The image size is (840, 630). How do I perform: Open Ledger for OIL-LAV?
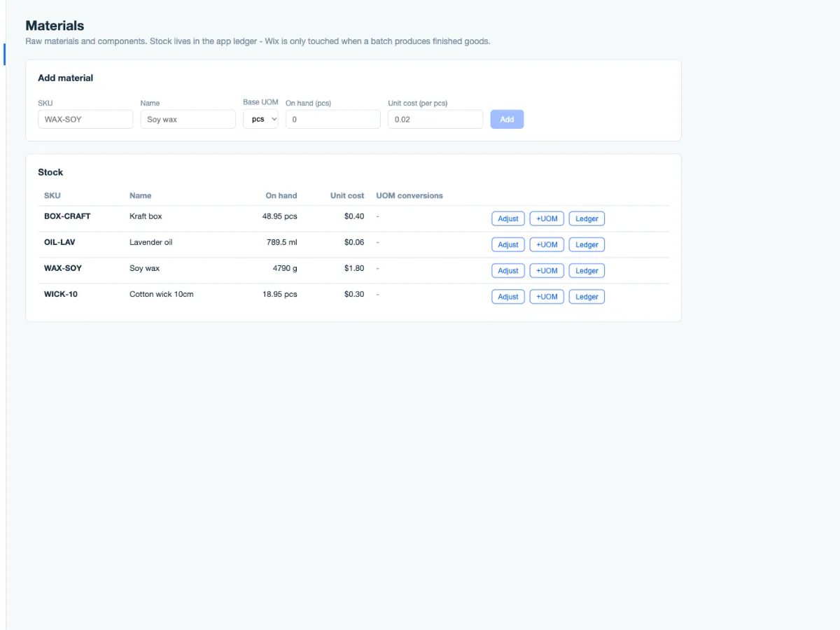[x=587, y=244]
